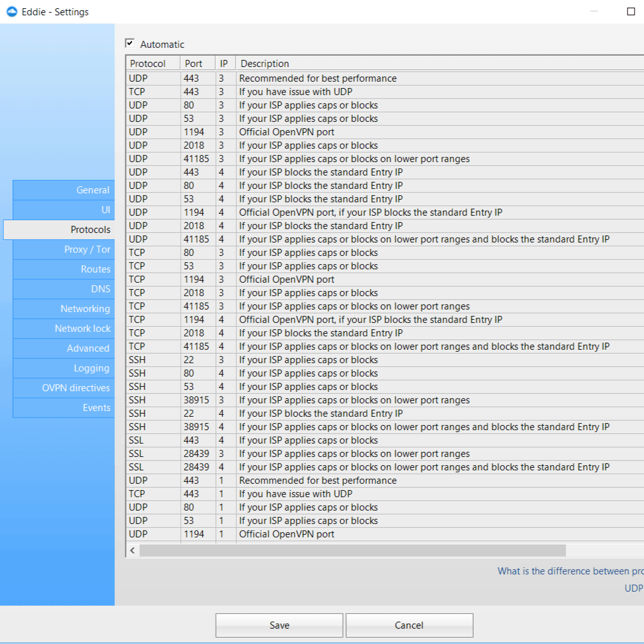
Task: Open the General settings tab
Action: pos(64,190)
